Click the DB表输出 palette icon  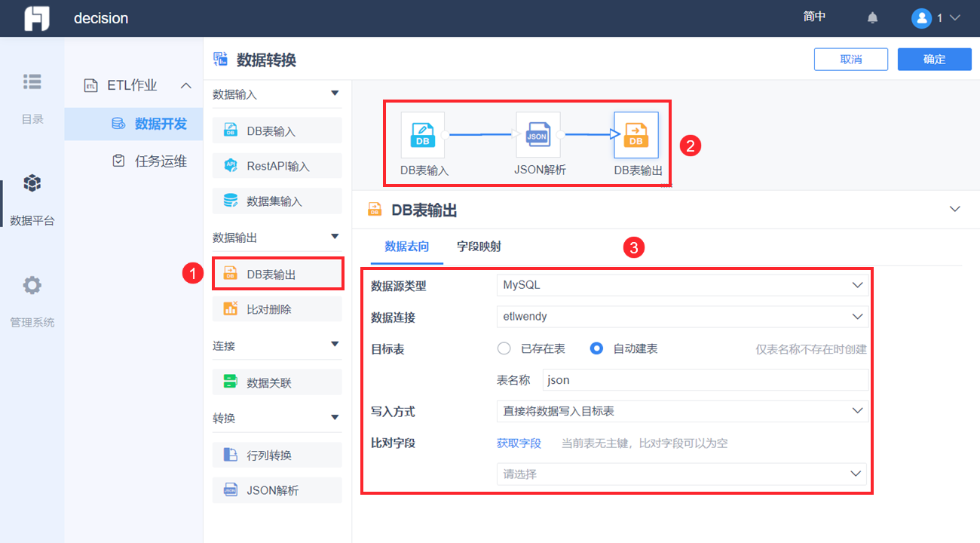(x=231, y=274)
